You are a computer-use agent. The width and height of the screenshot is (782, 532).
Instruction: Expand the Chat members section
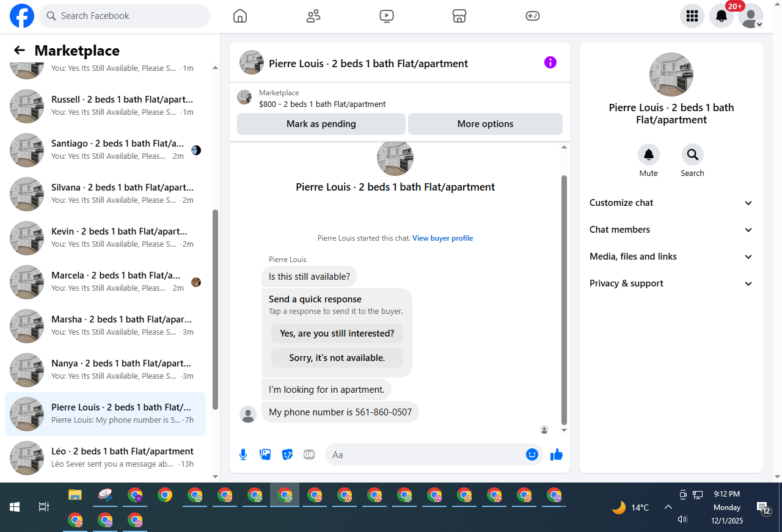point(671,230)
